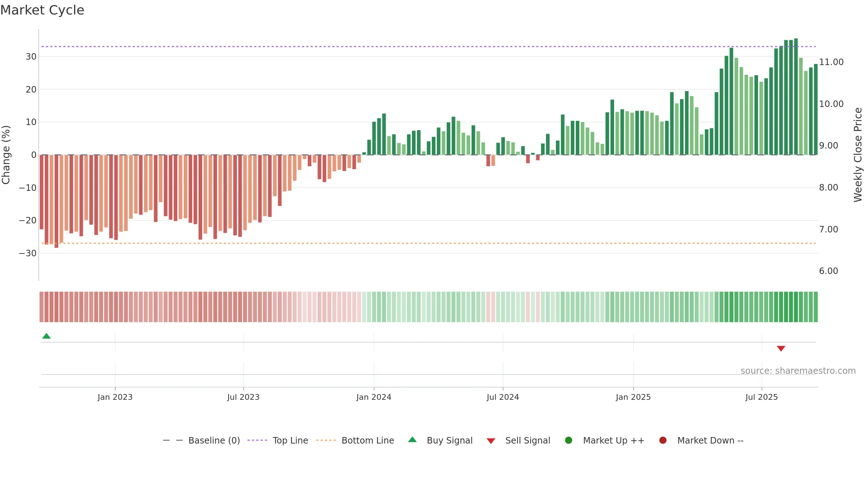This screenshot has height=488, width=868.
Task: Click the −20 percent change tick label
Action: [28, 221]
